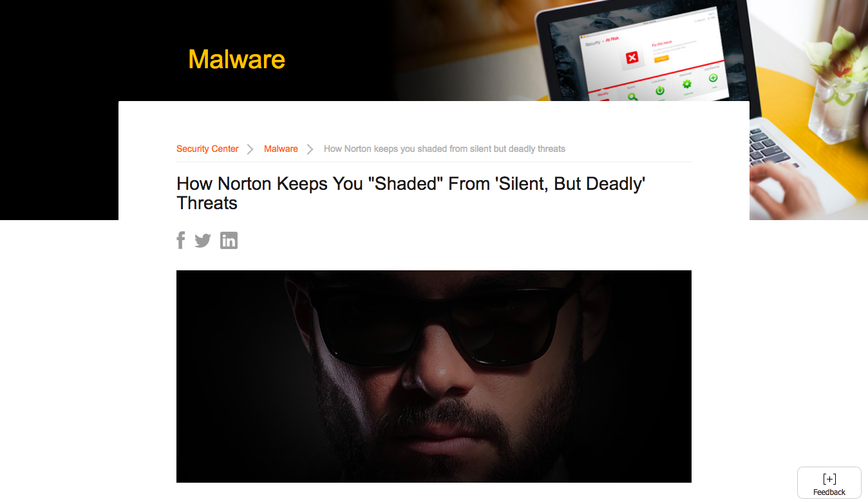The height and width of the screenshot is (502, 868).
Task: Click the red X icon on laptop screen
Action: [632, 59]
